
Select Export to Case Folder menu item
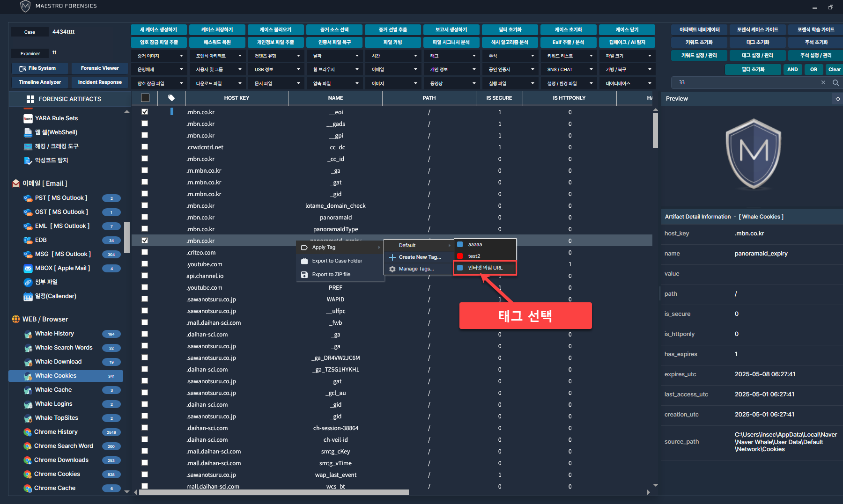coord(337,261)
